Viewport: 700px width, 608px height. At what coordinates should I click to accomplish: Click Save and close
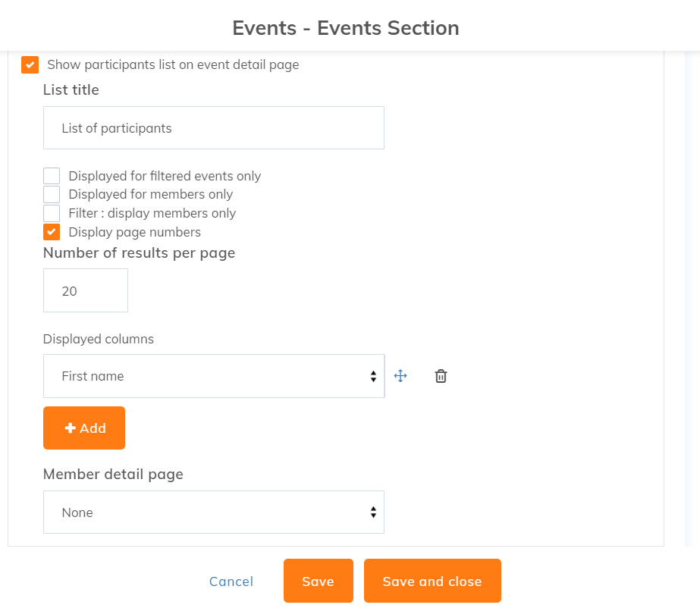coord(432,581)
